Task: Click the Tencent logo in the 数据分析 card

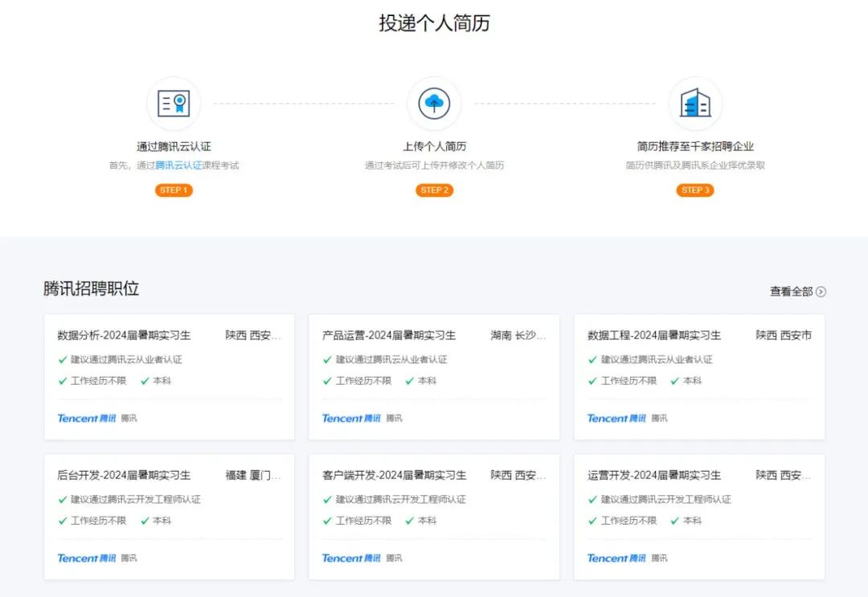Action: (87, 419)
